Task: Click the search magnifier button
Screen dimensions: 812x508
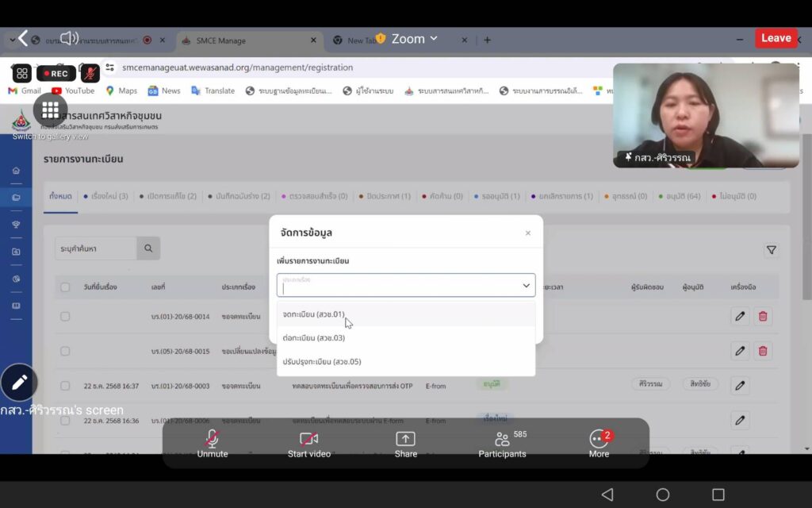Action: coord(148,248)
